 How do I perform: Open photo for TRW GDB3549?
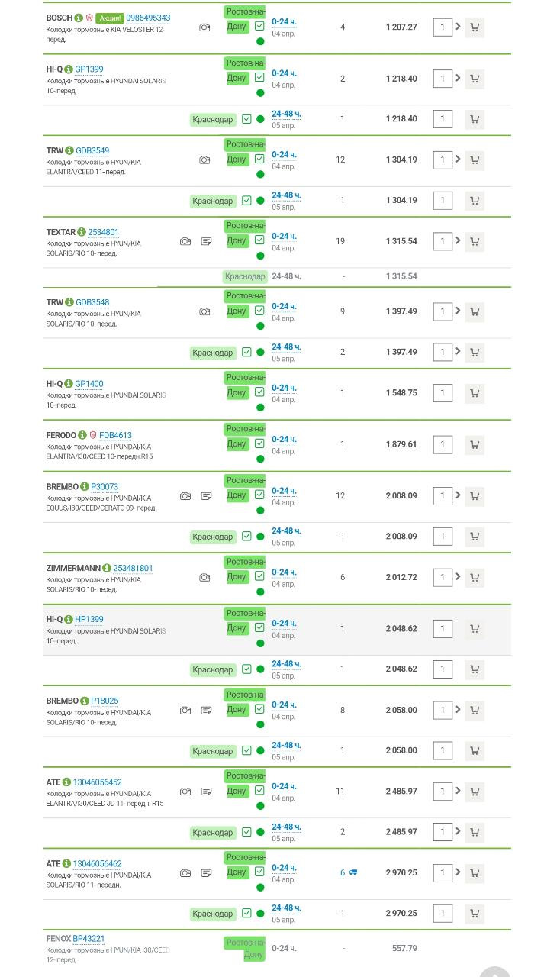click(204, 160)
